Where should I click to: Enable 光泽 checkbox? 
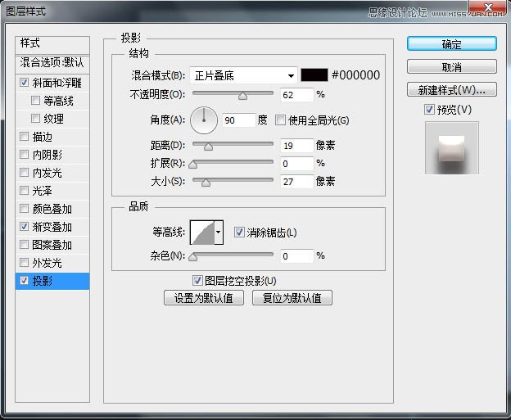coord(24,190)
